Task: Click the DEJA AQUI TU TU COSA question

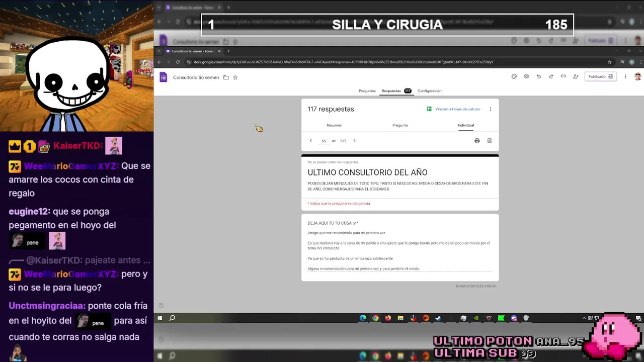Action: click(333, 223)
